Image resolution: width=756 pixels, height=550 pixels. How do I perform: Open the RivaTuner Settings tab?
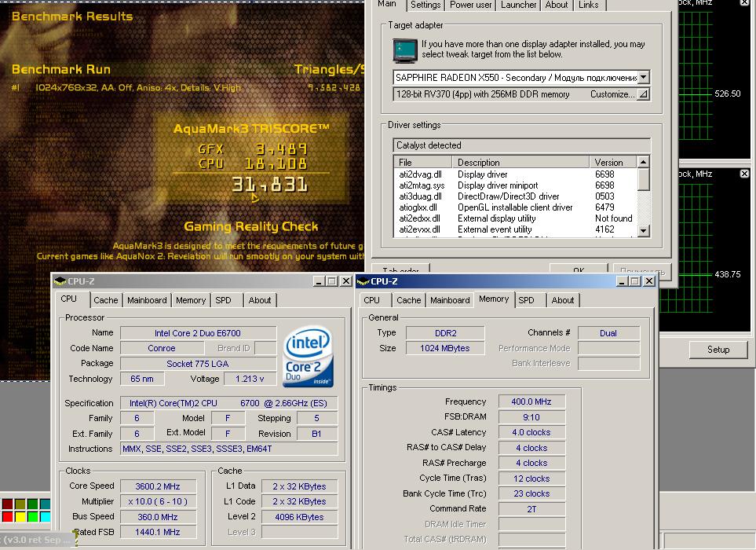pos(425,5)
